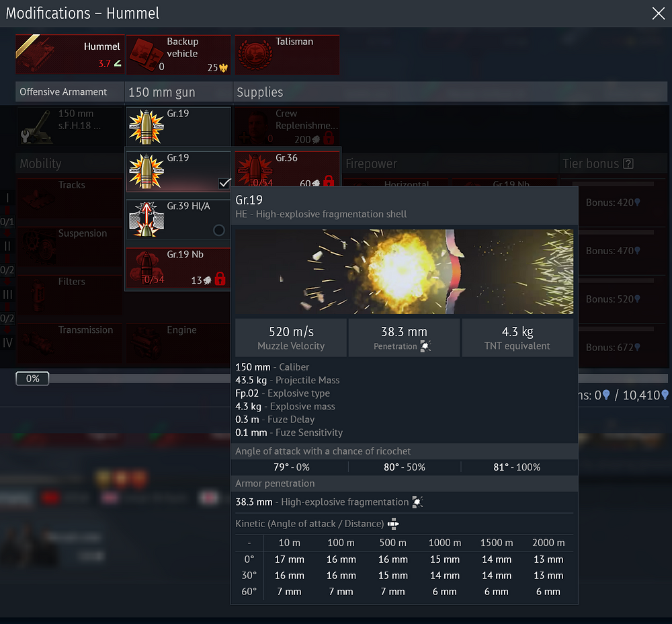Viewport: 672px width, 624px height.
Task: Click the 79° - 0% ricochet value
Action: (x=292, y=467)
